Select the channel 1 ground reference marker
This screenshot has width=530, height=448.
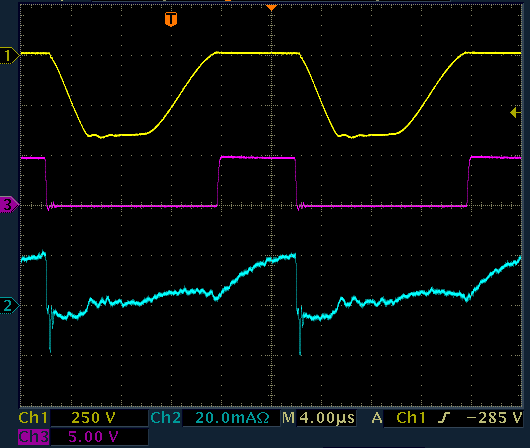[x=9, y=55]
